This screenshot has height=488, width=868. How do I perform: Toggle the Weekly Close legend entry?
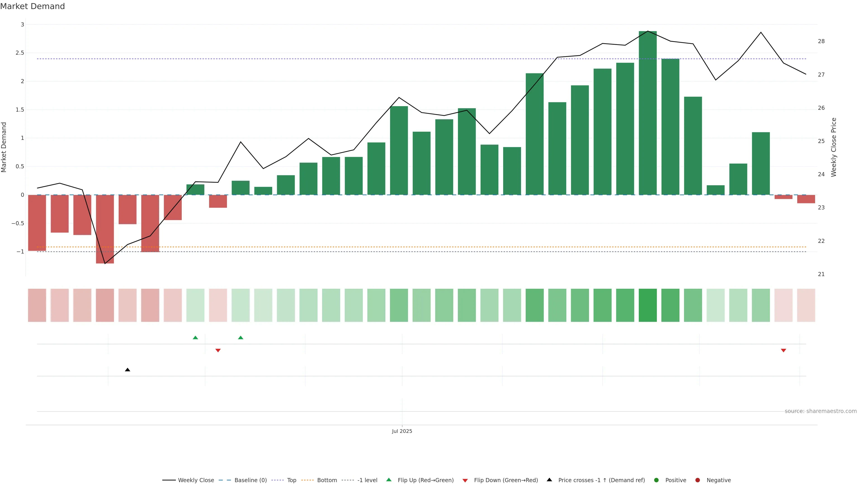click(196, 480)
